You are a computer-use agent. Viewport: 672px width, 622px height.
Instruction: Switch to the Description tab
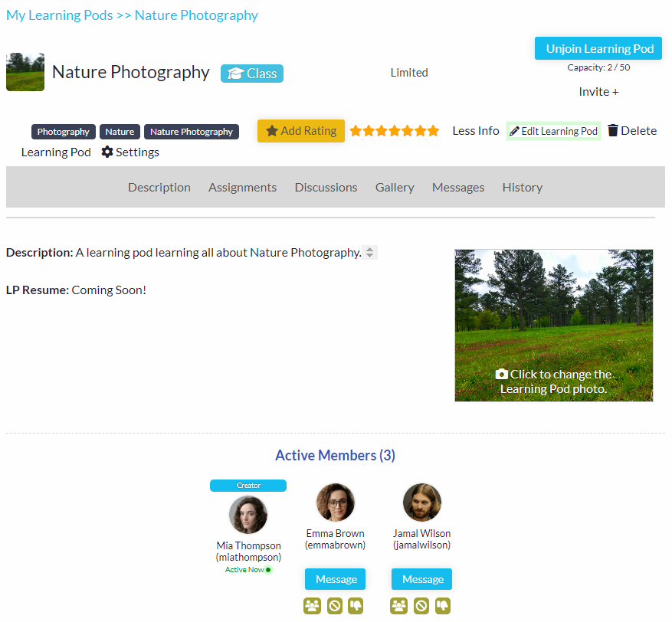tap(159, 187)
